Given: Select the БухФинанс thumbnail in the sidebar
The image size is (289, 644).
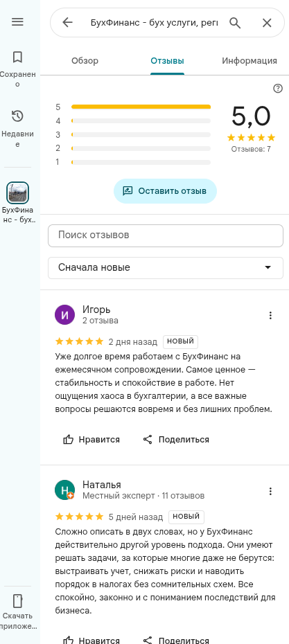Looking at the screenshot, I should tap(18, 193).
